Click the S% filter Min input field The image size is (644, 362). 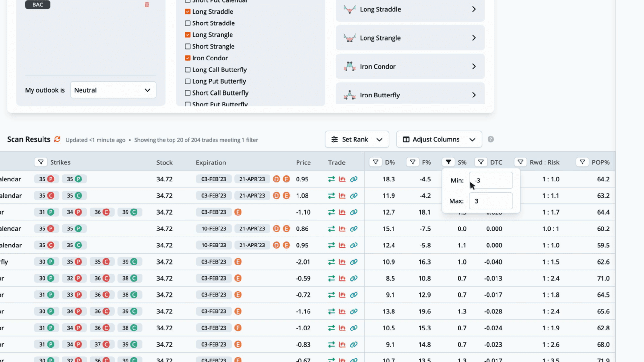tap(491, 181)
